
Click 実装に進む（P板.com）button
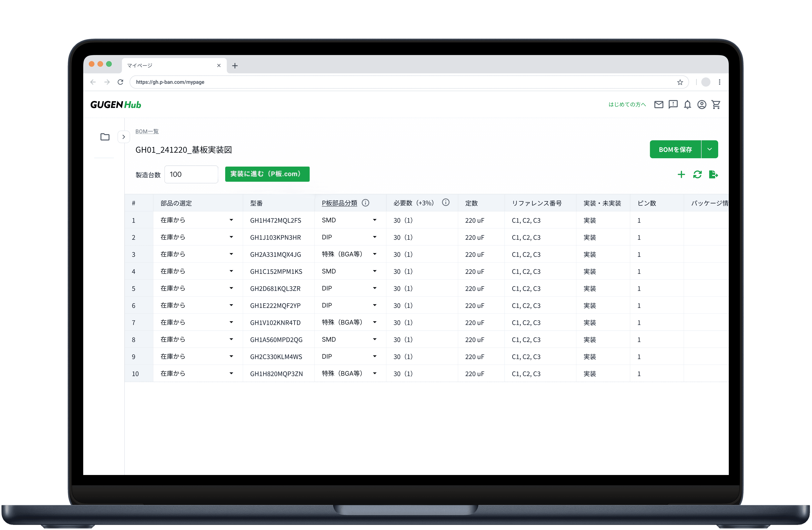point(267,174)
